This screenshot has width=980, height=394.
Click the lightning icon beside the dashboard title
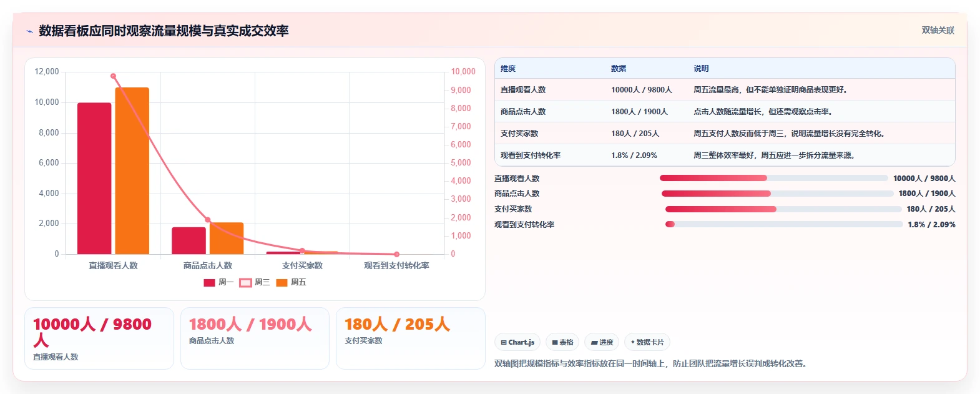(29, 31)
